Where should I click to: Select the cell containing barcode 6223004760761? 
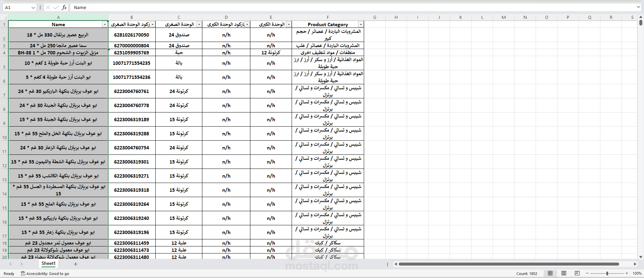pyautogui.click(x=132, y=91)
